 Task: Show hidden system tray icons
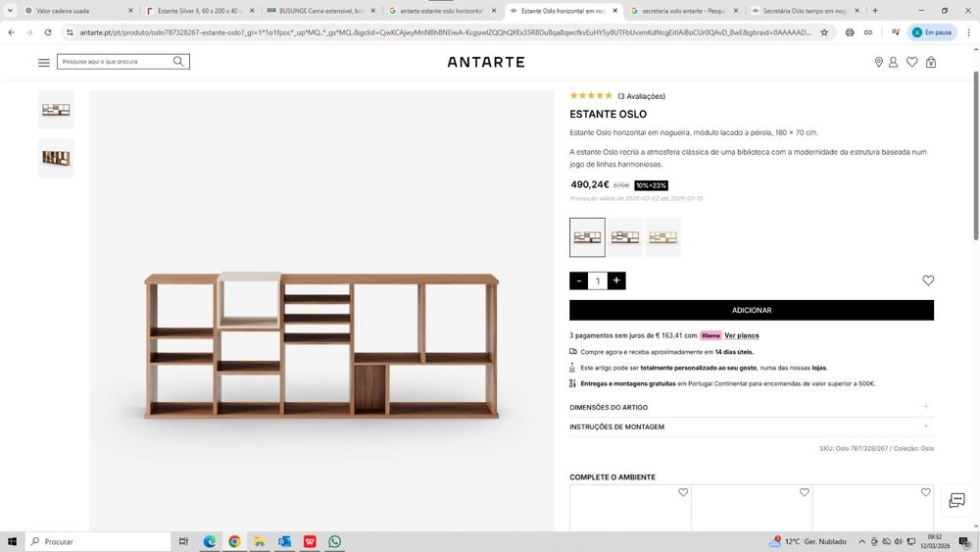[x=861, y=541]
